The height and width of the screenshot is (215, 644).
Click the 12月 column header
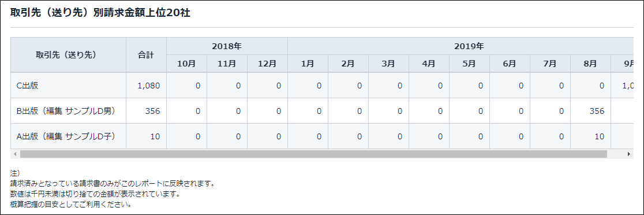[x=267, y=64]
